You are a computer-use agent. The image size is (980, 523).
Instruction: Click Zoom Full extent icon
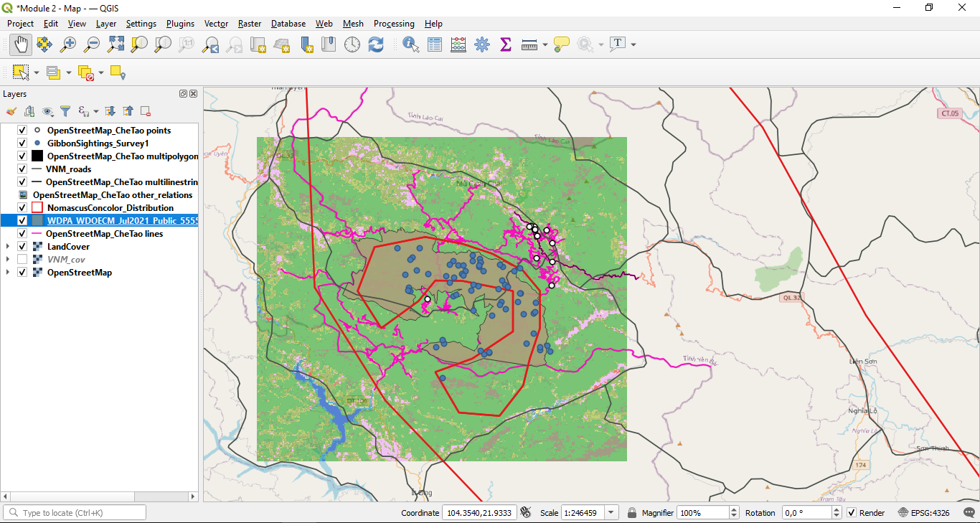(116, 44)
